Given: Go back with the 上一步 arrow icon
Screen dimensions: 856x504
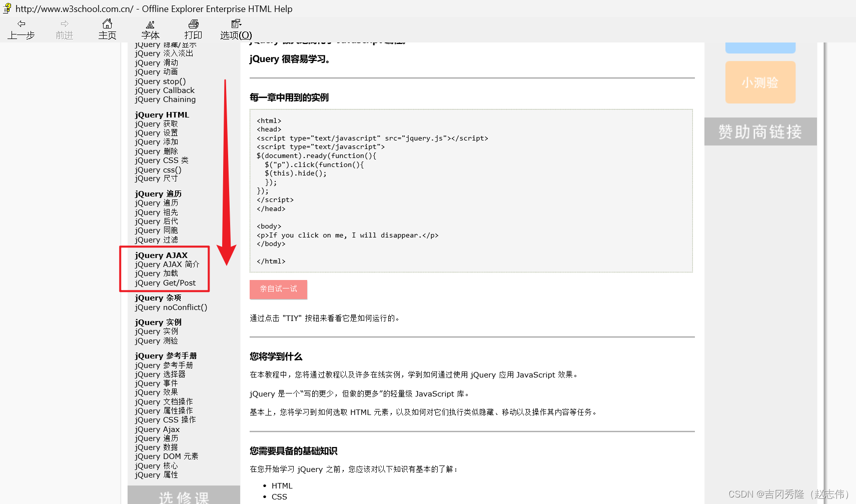Looking at the screenshot, I should [x=21, y=23].
